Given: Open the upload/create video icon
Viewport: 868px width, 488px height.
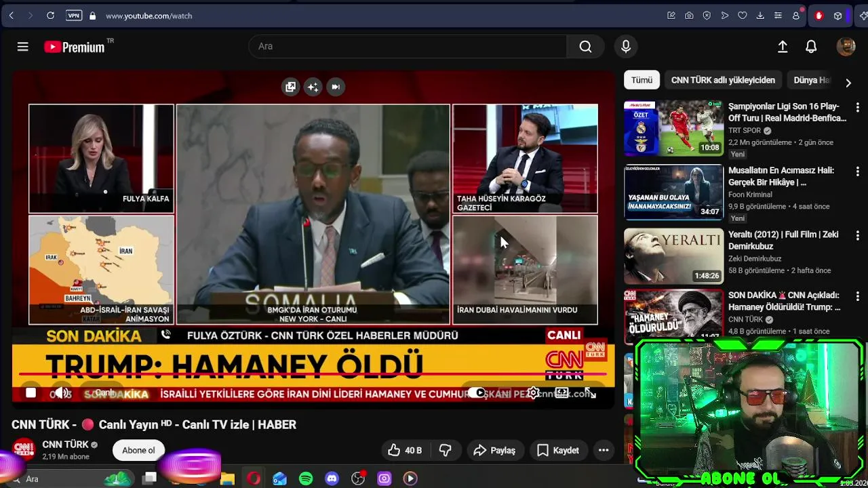Looking at the screenshot, I should [783, 46].
